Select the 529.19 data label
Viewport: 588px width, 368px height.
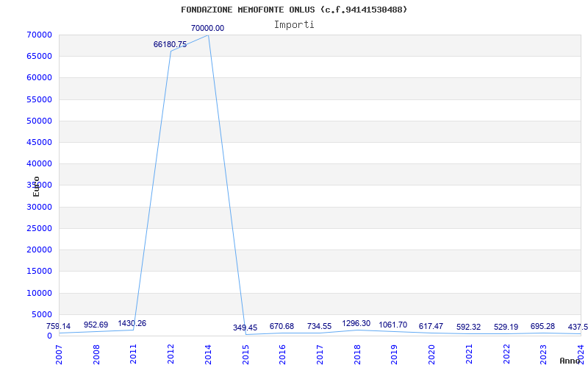[x=506, y=327]
